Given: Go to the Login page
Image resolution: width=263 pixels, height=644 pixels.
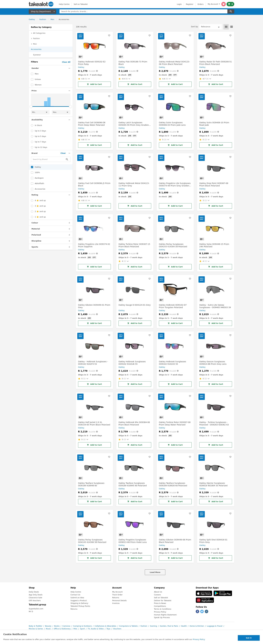Looking at the screenshot, I should pyautogui.click(x=179, y=4).
